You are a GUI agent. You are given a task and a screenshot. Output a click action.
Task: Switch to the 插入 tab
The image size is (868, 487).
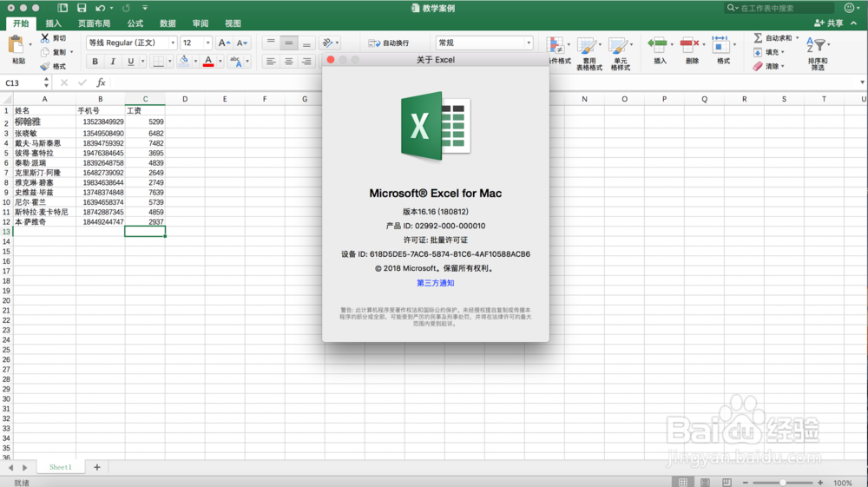tap(53, 23)
